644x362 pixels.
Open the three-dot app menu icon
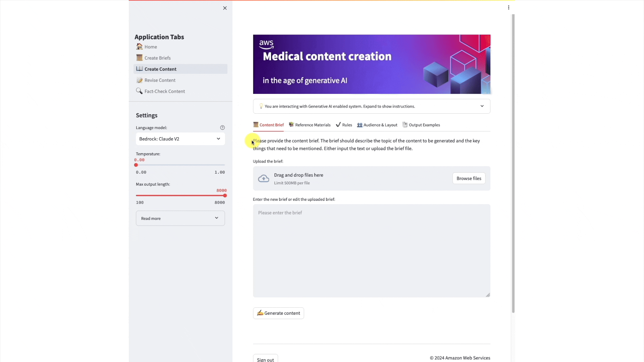tap(508, 8)
